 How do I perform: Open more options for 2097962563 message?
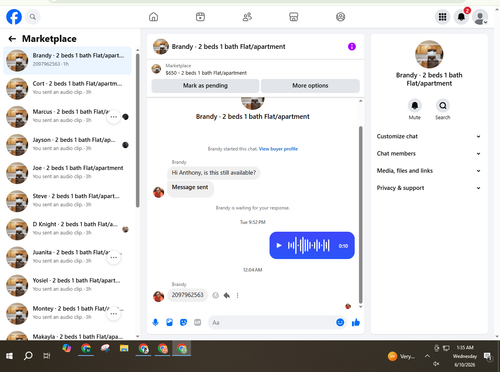[237, 295]
